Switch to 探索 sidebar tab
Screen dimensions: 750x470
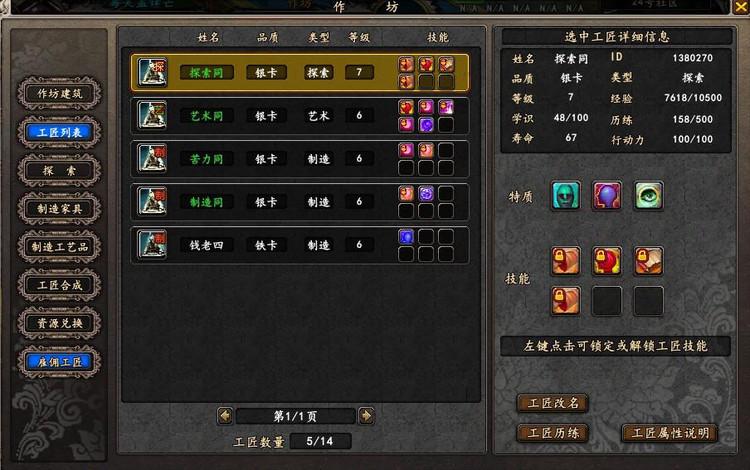(60, 171)
